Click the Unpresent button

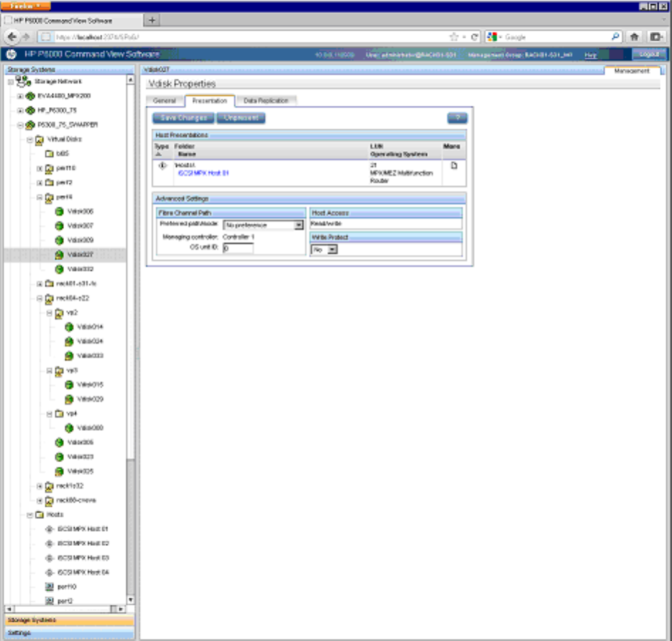pos(241,118)
